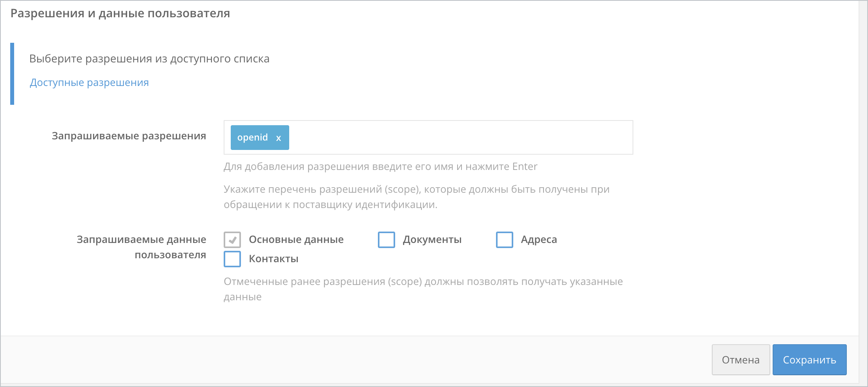
Task: Click the dialog title Разрешения и данные пользователя
Action: 120,13
